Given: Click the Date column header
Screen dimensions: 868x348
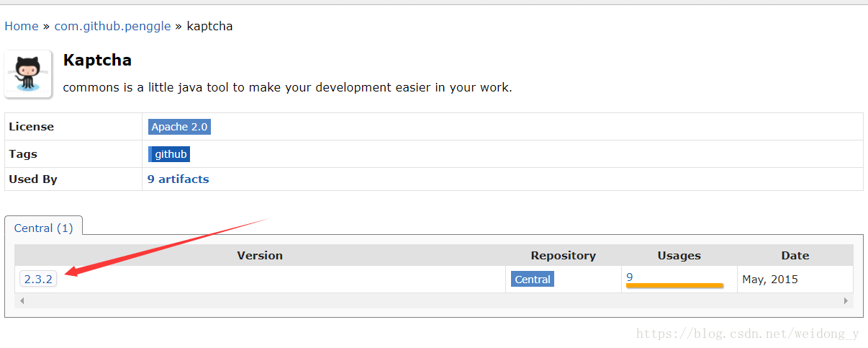Looking at the screenshot, I should tap(795, 256).
